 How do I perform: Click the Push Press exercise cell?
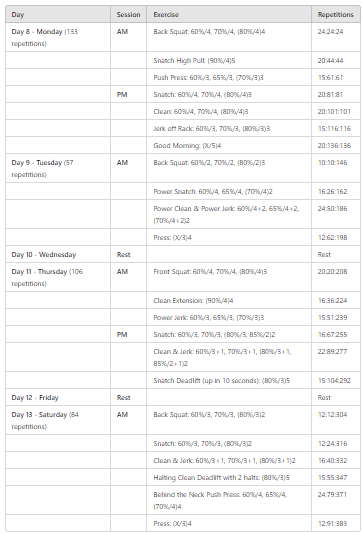[x=229, y=78]
